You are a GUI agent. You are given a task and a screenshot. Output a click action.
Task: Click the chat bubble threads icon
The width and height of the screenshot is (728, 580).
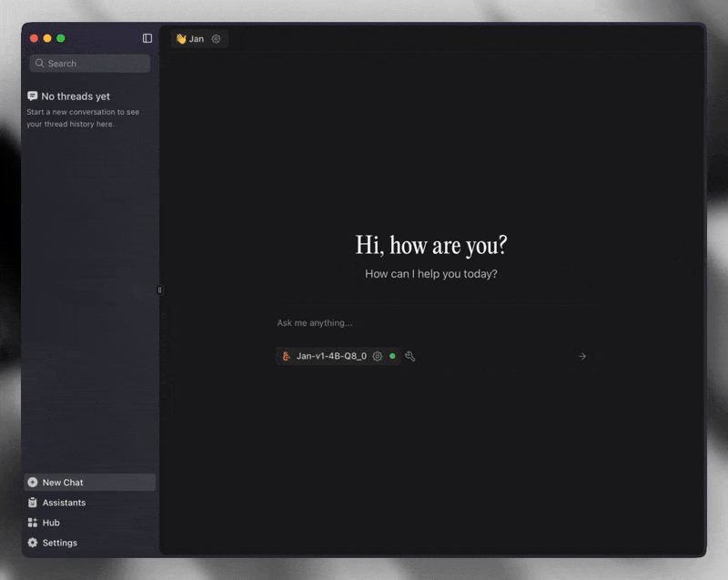pyautogui.click(x=33, y=96)
